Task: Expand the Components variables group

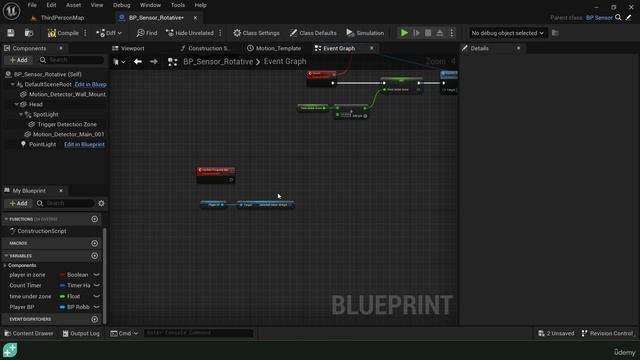Action: (x=5, y=265)
